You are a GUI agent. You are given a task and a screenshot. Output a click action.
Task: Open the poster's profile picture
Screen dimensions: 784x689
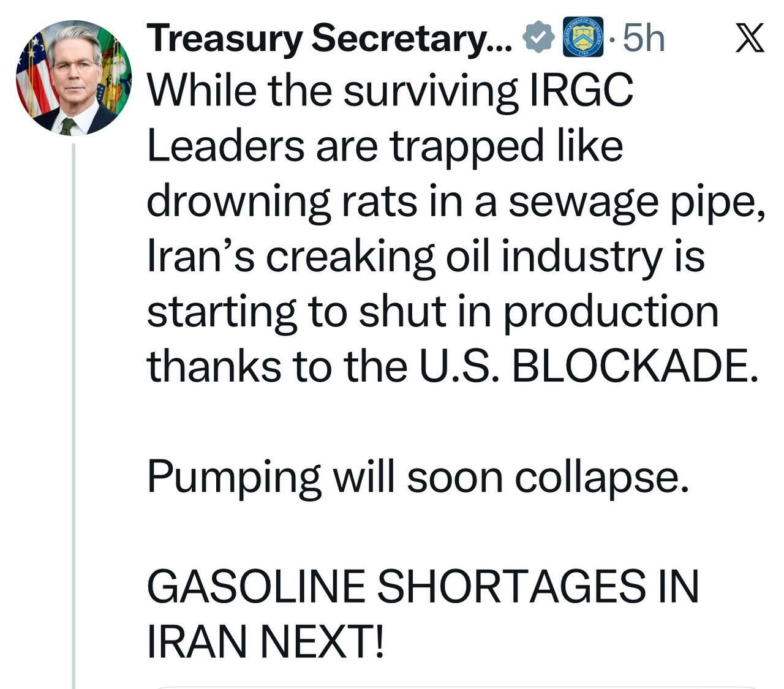pos(73,78)
